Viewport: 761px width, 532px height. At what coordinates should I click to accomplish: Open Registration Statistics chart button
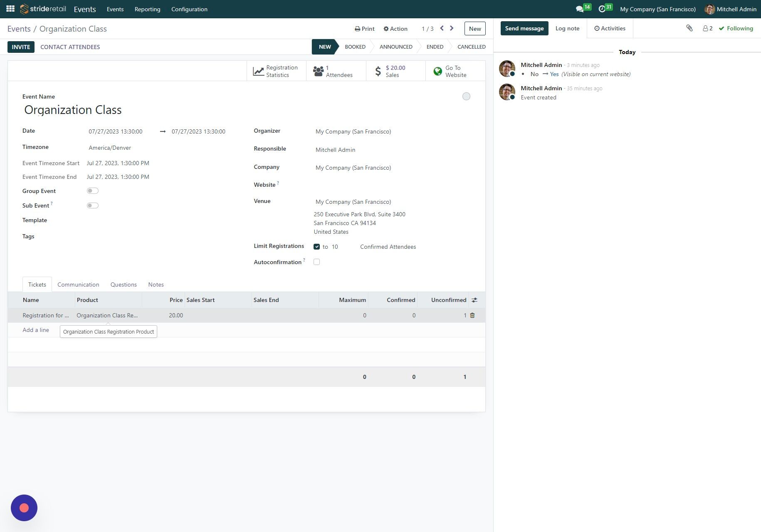[x=277, y=71]
